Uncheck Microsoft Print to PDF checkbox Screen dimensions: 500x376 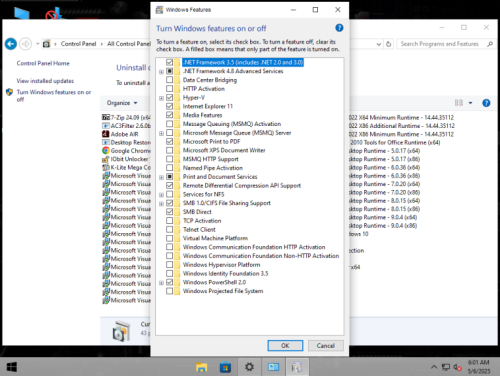click(170, 141)
